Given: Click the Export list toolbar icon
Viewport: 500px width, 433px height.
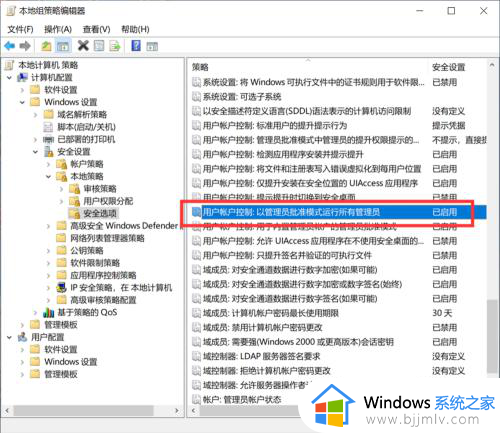Looking at the screenshot, I should point(115,46).
